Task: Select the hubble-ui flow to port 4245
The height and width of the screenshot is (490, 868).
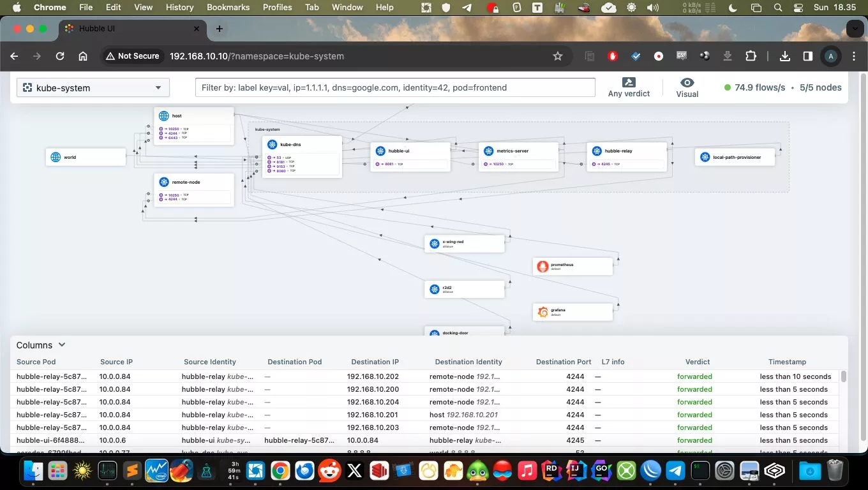Action: coord(424,440)
